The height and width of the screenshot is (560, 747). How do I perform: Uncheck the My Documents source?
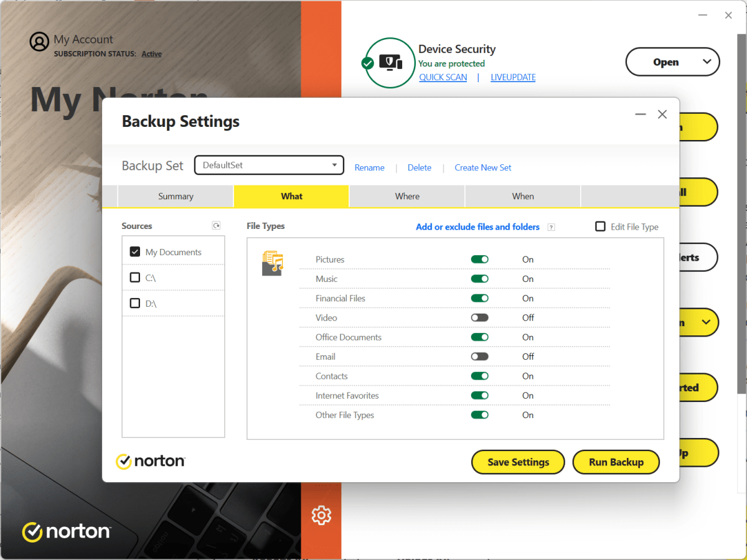point(134,252)
